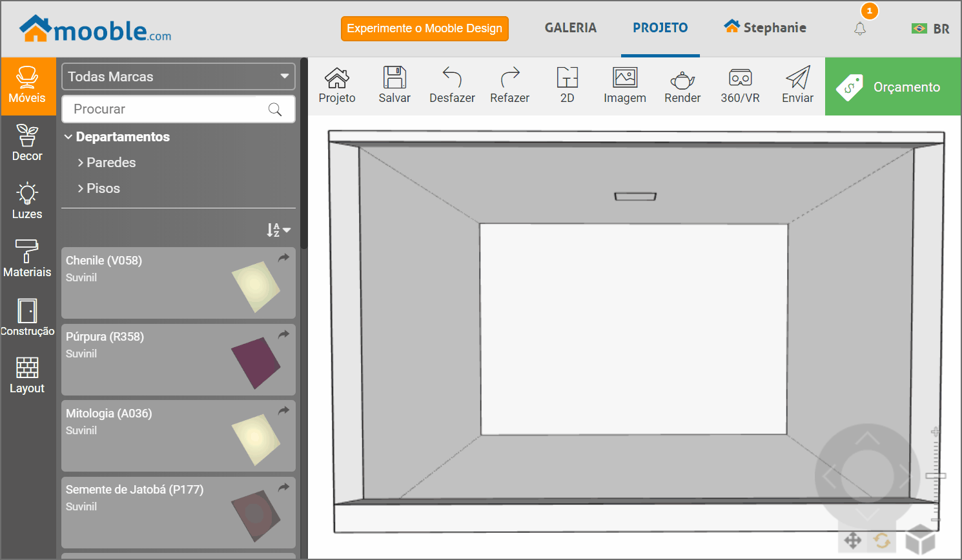Screen dimensions: 962x560
Task: Select the Mitologia (A036) color swatch
Action: [256, 439]
